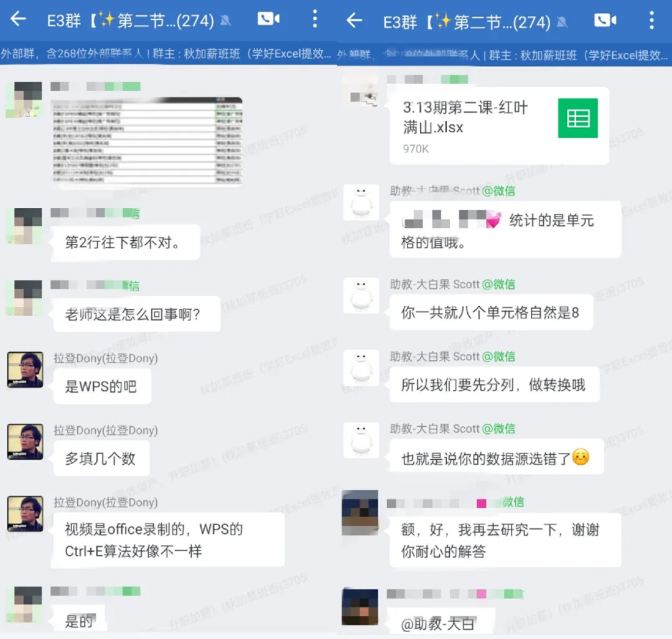Tap the green spreadsheet file icon
This screenshot has width=672, height=639.
(x=577, y=118)
